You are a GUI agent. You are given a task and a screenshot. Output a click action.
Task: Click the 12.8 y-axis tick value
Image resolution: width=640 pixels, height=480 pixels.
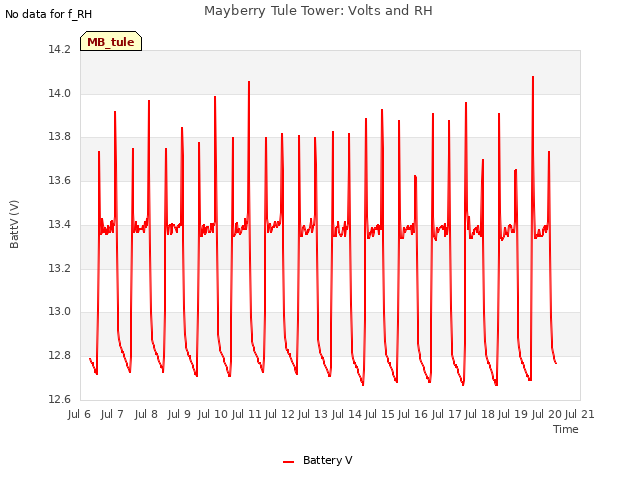(x=60, y=356)
